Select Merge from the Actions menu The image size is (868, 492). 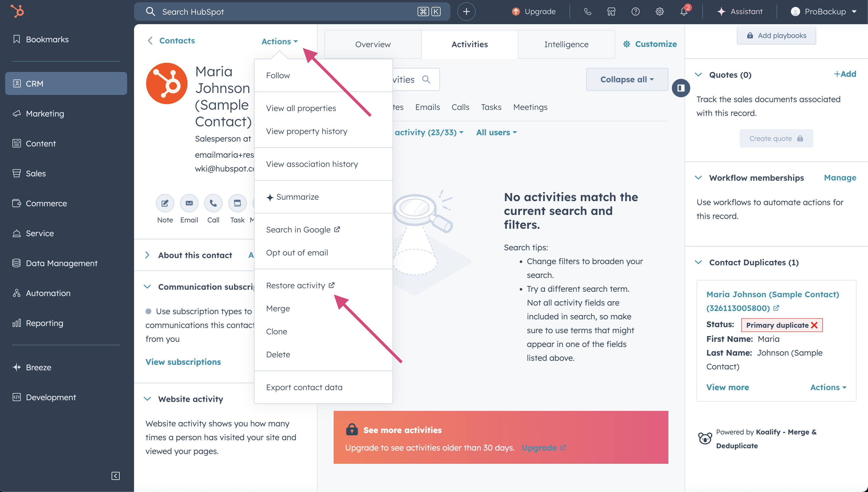tap(278, 308)
